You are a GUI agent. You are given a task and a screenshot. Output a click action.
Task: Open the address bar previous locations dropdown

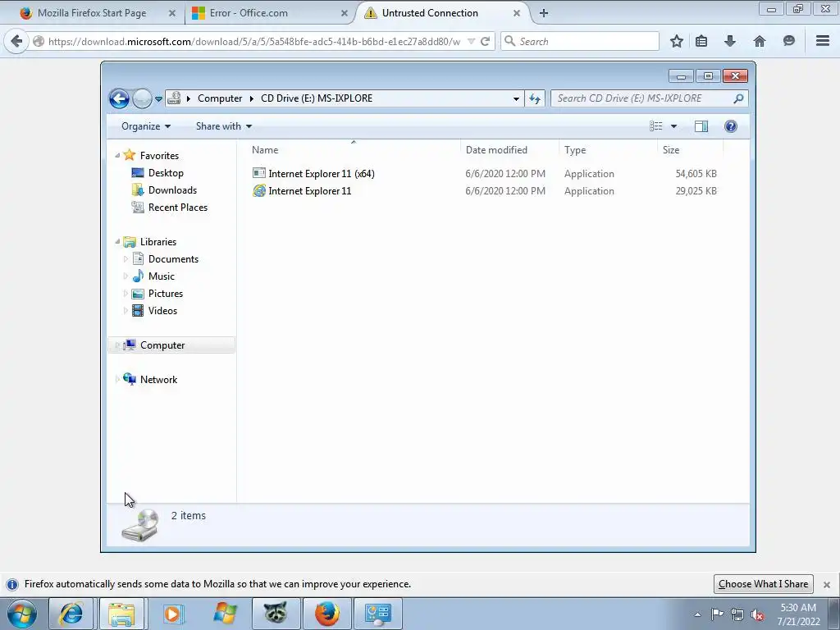coord(516,98)
